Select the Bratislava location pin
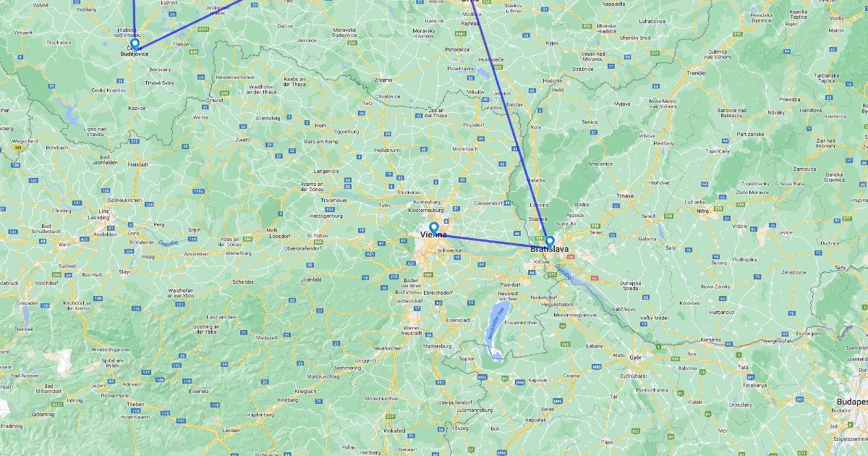 (550, 241)
